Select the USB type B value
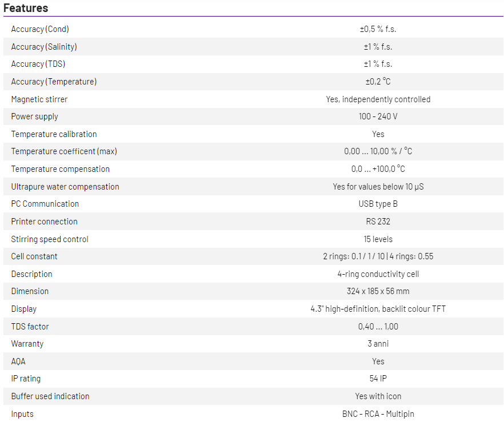Screen dimensions: 504x422 pos(378,204)
